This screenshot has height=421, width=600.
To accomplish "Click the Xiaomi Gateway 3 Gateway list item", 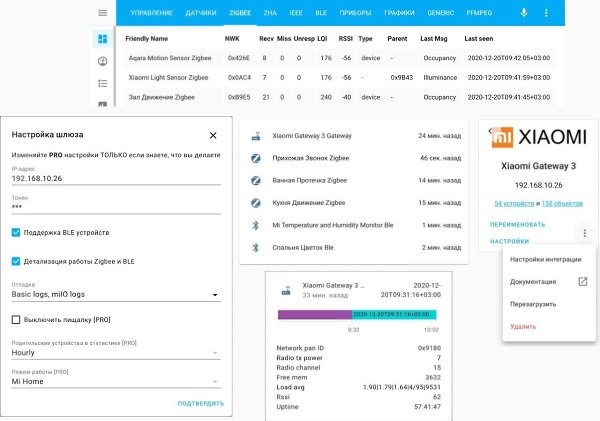I will tap(354, 136).
